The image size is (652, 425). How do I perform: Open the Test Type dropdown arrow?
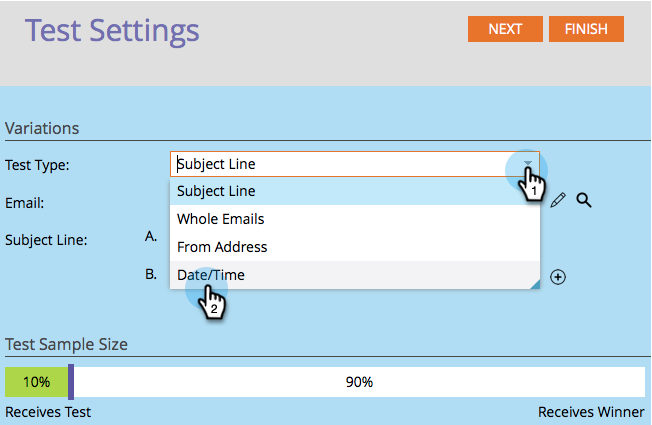(528, 165)
